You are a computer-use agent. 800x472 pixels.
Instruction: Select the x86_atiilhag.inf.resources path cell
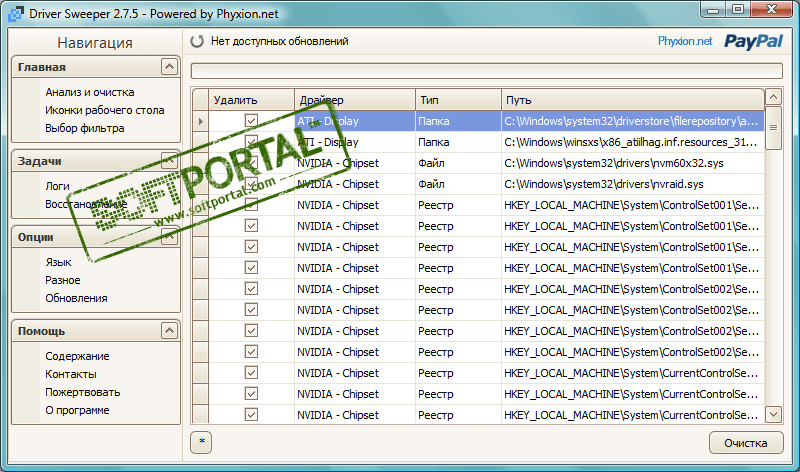(x=633, y=142)
